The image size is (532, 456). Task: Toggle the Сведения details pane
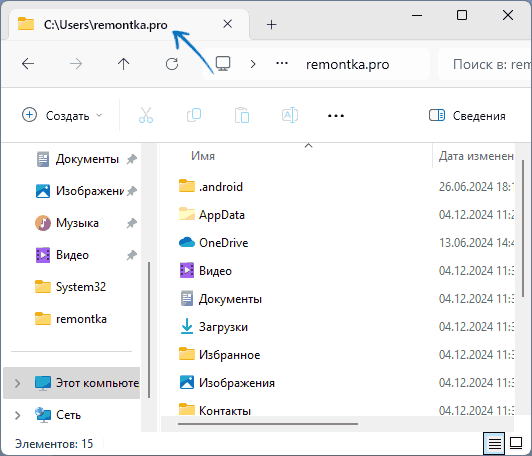click(467, 116)
